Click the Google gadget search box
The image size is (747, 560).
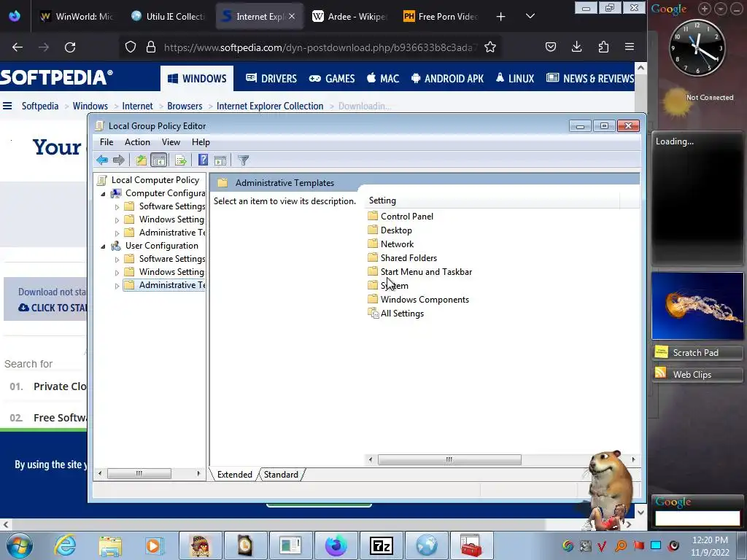point(697,518)
